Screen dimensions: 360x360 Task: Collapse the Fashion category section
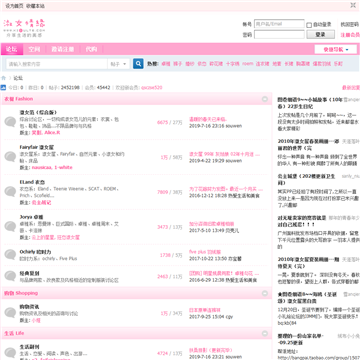click(265, 99)
